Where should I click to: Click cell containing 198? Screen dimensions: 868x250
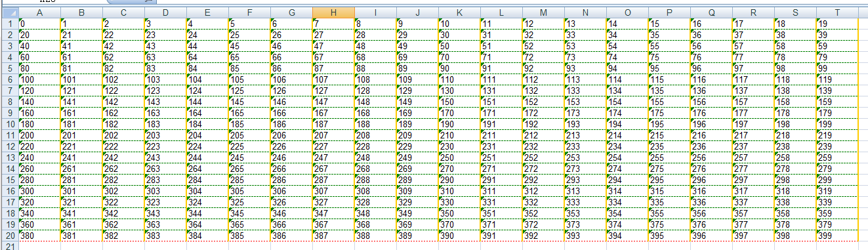coord(795,124)
